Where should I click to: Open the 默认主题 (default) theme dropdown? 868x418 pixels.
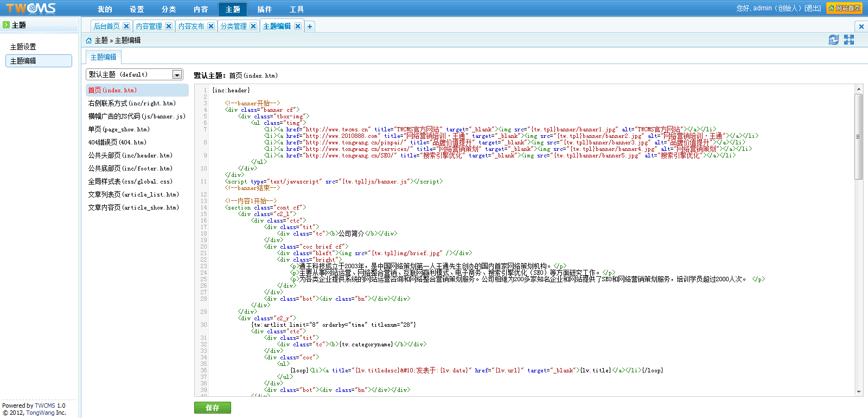click(177, 74)
